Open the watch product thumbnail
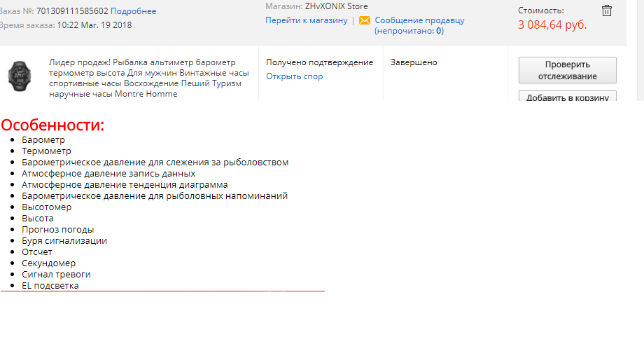The image size is (644, 351). coord(20,75)
